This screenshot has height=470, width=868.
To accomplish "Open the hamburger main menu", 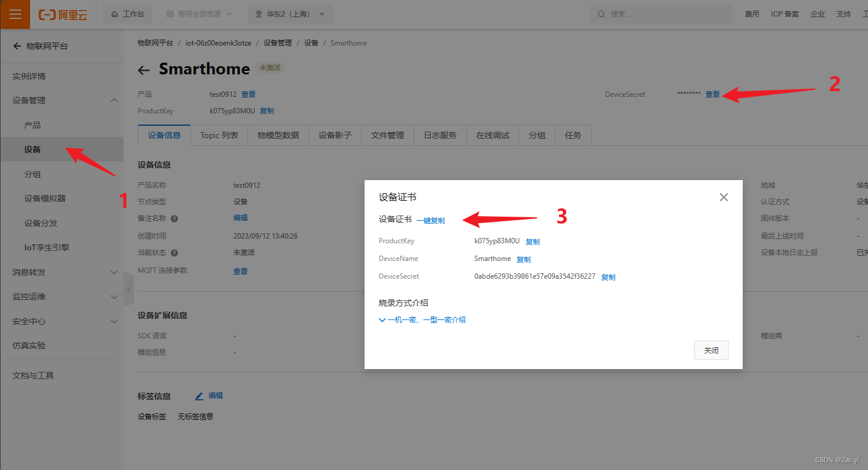I will (15, 14).
